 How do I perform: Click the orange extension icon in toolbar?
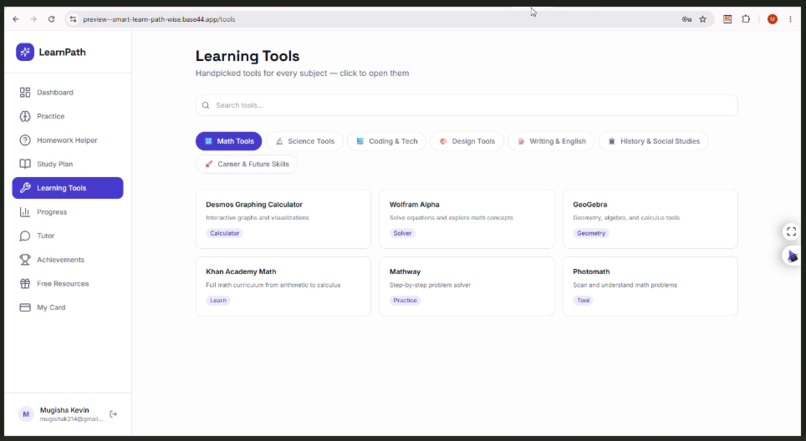tap(727, 20)
